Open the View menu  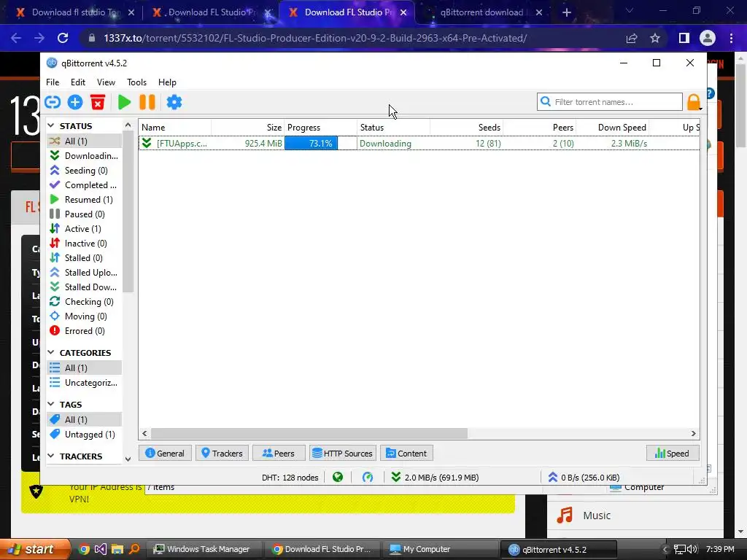pyautogui.click(x=106, y=82)
